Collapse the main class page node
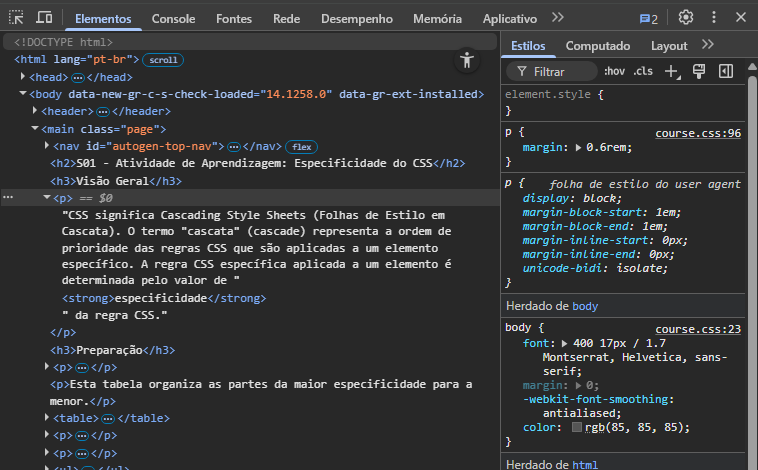This screenshot has width=758, height=470. pyautogui.click(x=35, y=128)
